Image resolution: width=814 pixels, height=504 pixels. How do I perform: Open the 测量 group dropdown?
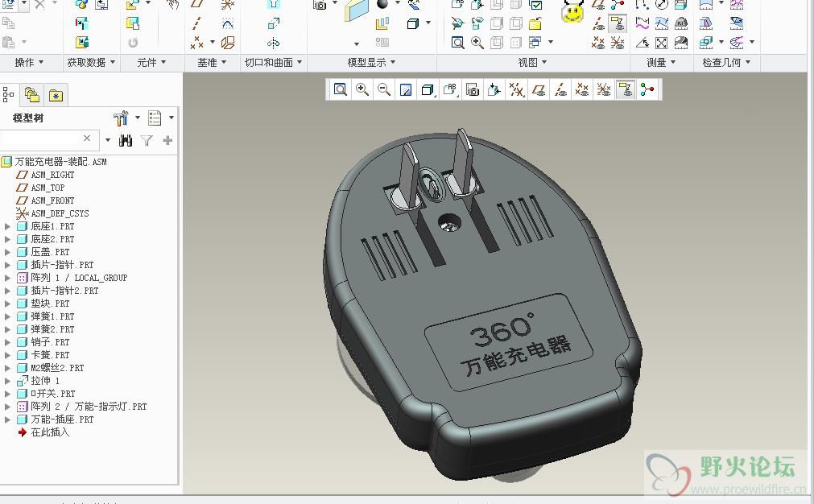pyautogui.click(x=661, y=62)
